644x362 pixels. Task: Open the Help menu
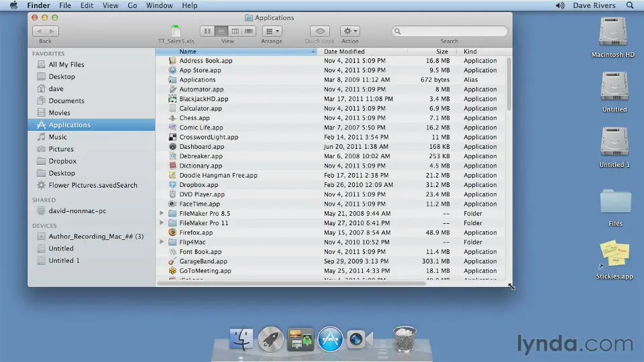click(189, 5)
